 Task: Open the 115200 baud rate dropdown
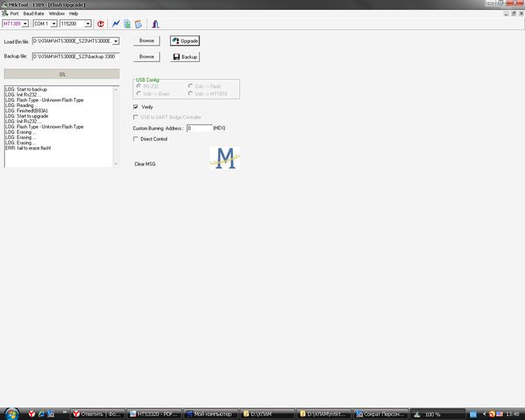(x=88, y=24)
